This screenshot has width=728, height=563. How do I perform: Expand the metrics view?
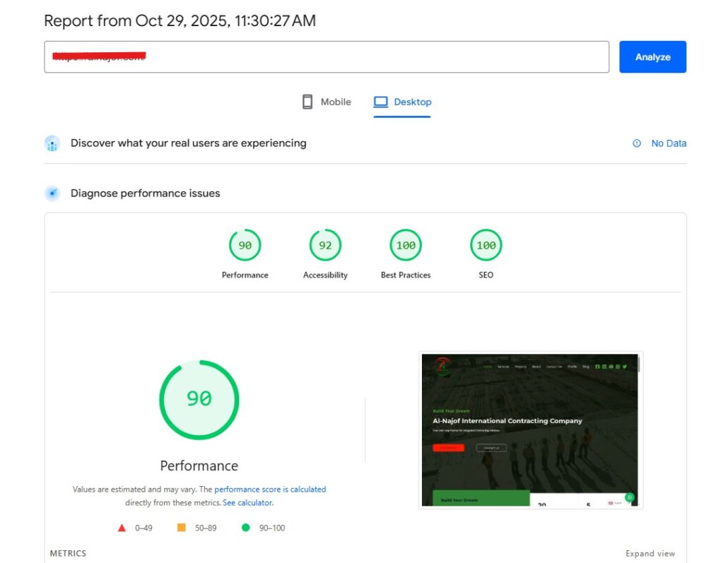[x=650, y=554]
